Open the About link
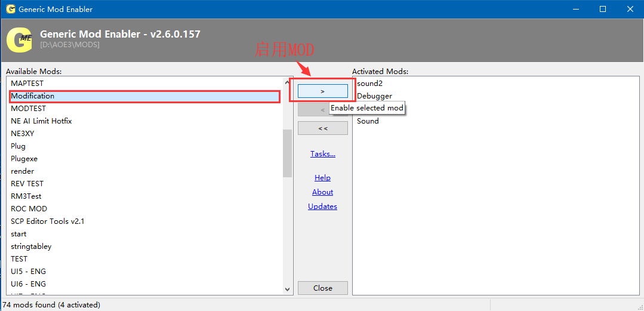The width and height of the screenshot is (644, 311). pyautogui.click(x=322, y=192)
